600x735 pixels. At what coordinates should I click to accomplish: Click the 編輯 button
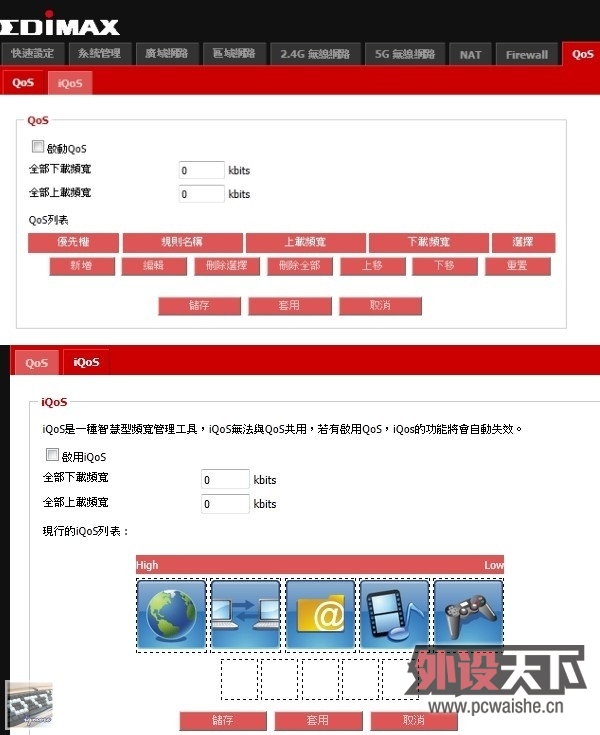click(x=154, y=266)
